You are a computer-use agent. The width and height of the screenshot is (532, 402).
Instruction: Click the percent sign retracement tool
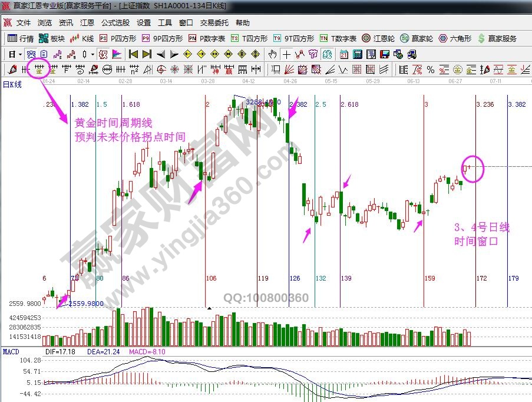pyautogui.click(x=430, y=70)
